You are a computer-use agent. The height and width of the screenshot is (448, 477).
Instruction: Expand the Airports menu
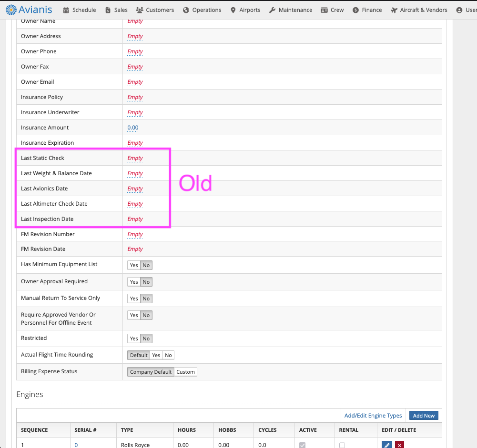(x=245, y=10)
